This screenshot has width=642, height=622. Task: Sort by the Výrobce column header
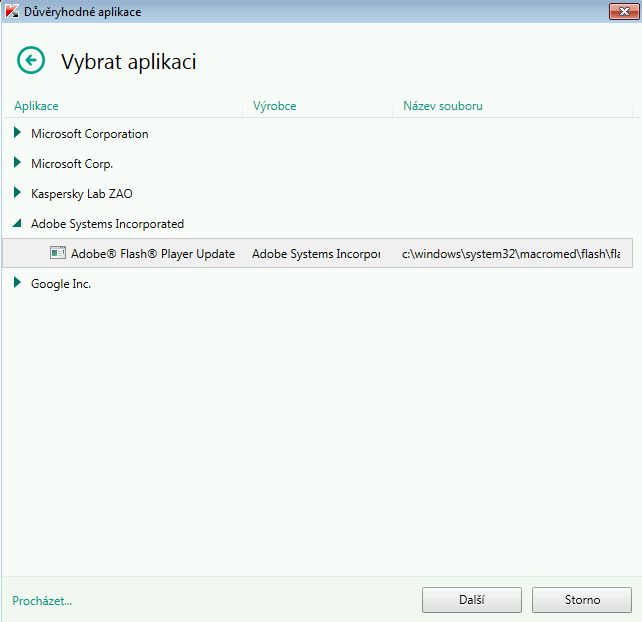coord(274,106)
